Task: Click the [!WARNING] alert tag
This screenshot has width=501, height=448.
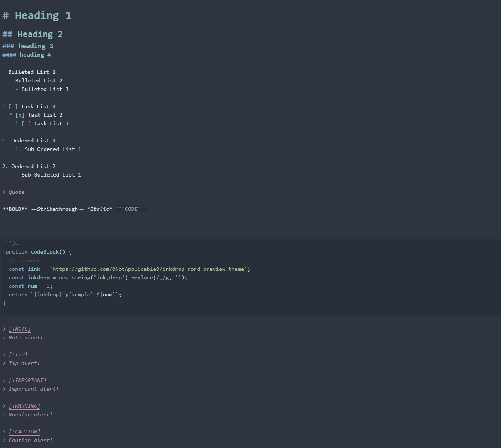Action: (24, 406)
